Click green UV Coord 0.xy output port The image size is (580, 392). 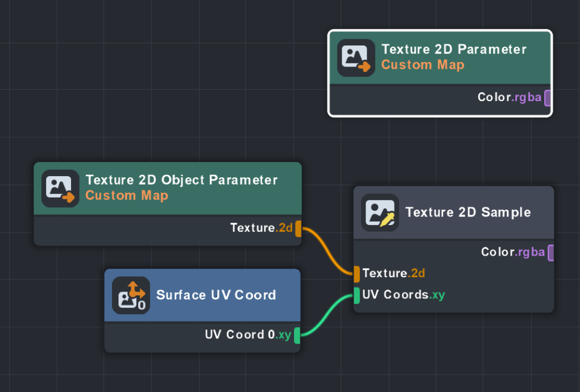click(297, 335)
